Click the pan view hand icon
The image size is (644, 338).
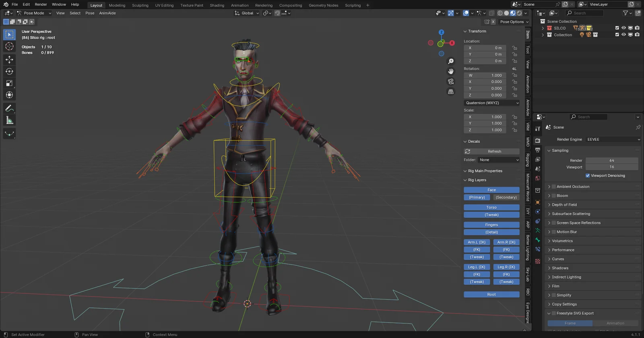pos(451,71)
